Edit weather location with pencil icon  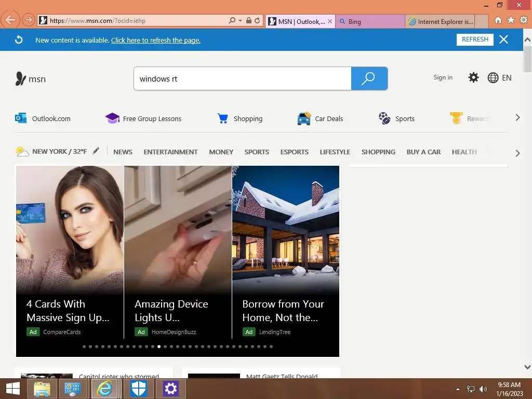pyautogui.click(x=96, y=151)
